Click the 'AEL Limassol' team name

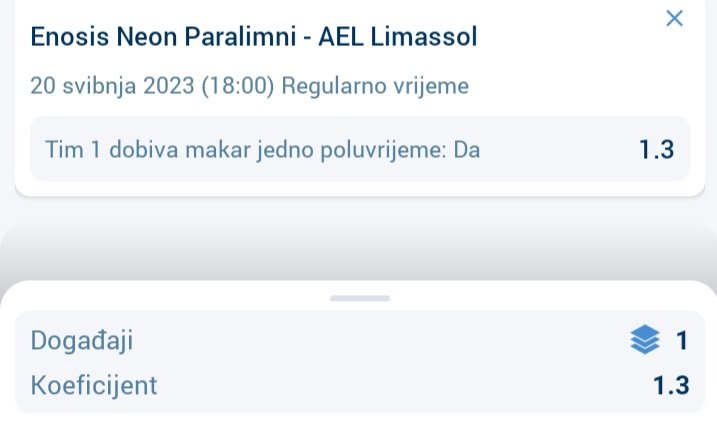click(398, 37)
